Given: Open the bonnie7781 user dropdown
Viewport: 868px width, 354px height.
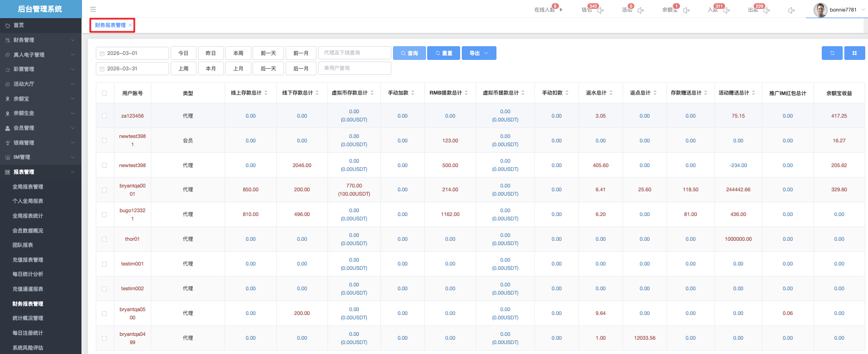Looking at the screenshot, I should 837,10.
